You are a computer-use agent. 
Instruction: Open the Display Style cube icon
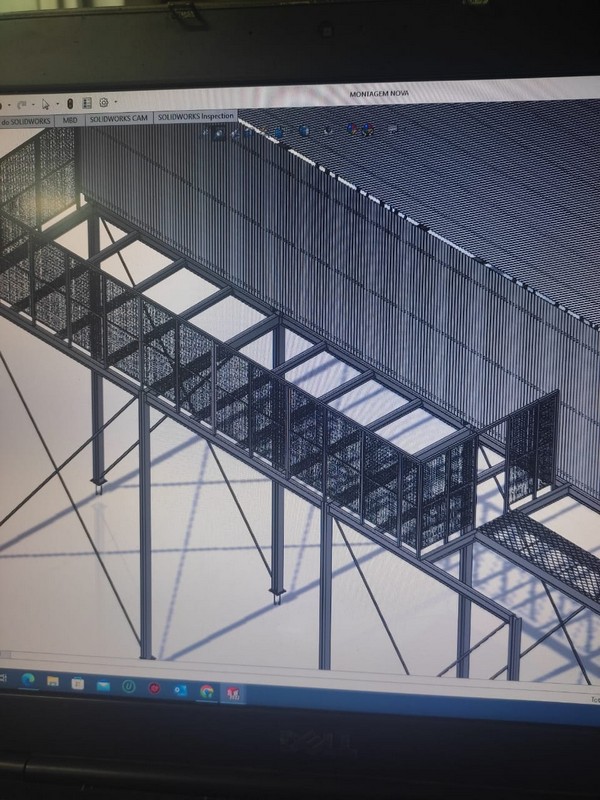[x=304, y=131]
